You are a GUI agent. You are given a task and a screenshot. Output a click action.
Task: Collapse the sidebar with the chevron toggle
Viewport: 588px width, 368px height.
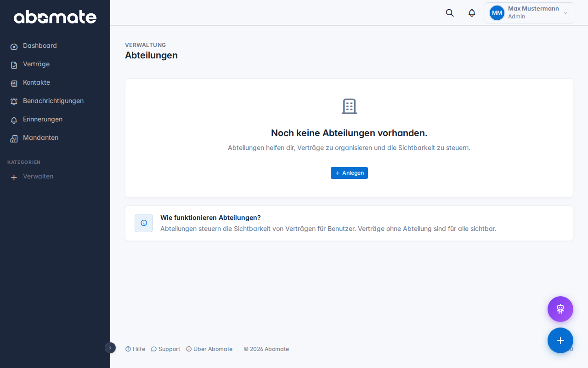pos(110,348)
